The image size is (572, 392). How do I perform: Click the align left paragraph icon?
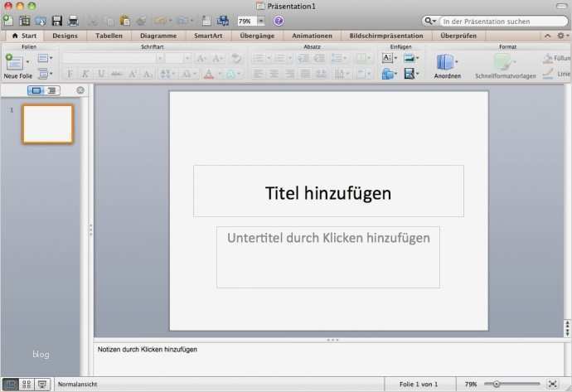pyautogui.click(x=258, y=74)
